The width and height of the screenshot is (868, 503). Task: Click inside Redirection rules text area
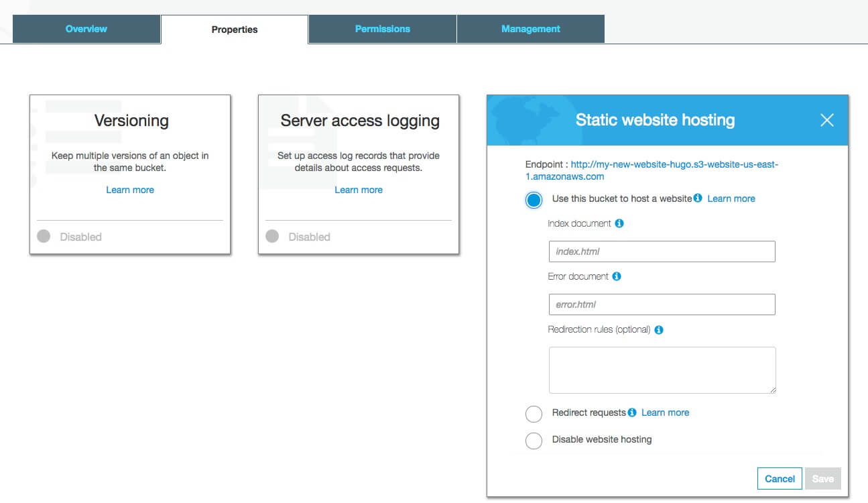click(x=662, y=370)
